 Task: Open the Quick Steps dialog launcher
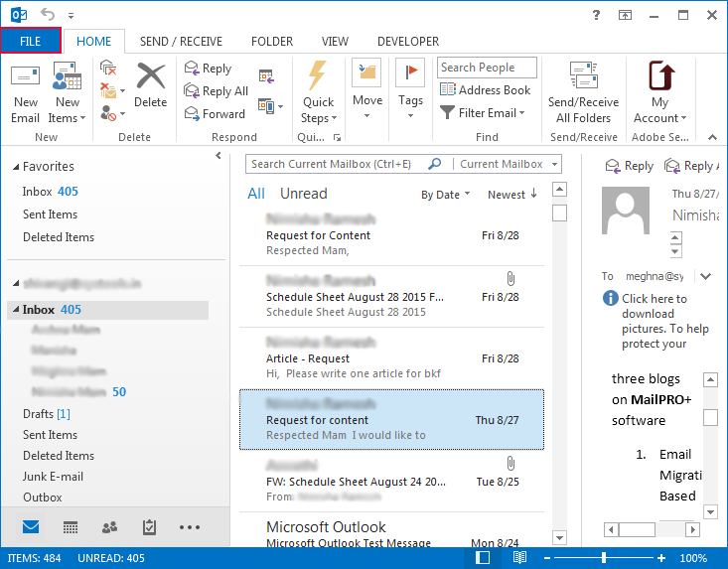337,137
